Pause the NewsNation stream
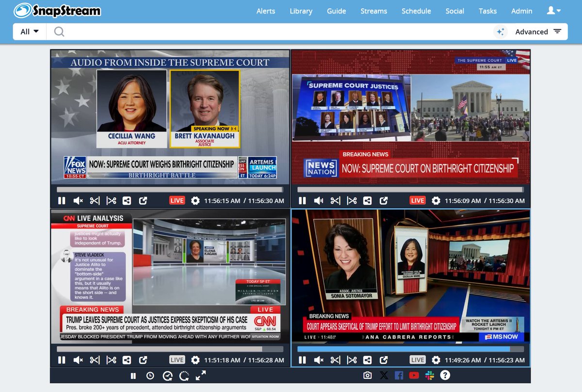582x392 pixels. pyautogui.click(x=302, y=200)
